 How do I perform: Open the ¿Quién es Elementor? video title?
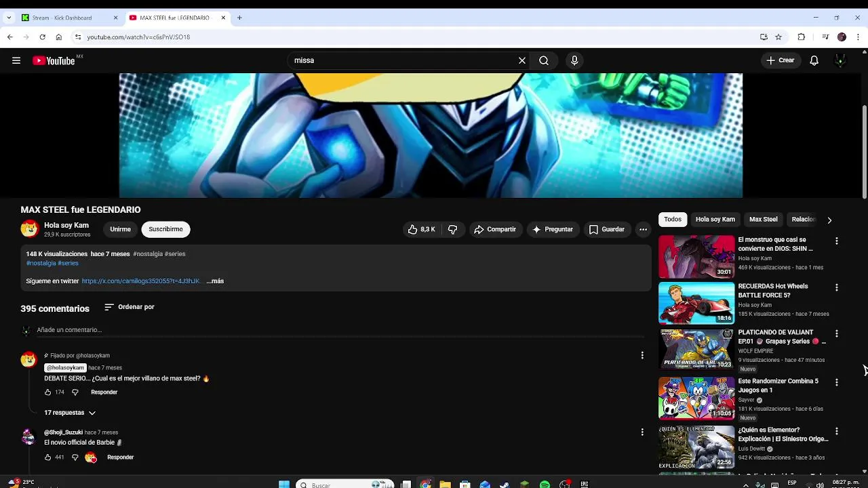(783, 434)
